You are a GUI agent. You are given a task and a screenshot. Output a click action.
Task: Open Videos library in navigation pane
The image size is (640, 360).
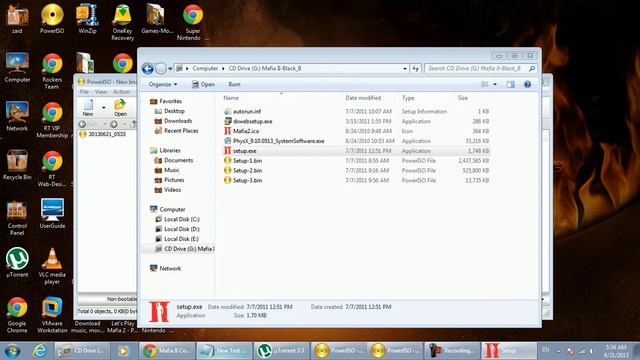click(172, 190)
